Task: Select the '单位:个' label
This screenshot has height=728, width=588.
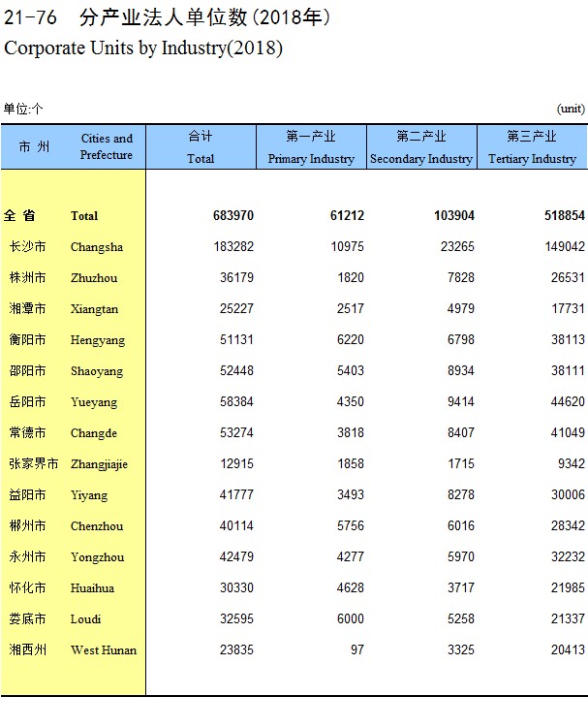Action: coord(23,109)
